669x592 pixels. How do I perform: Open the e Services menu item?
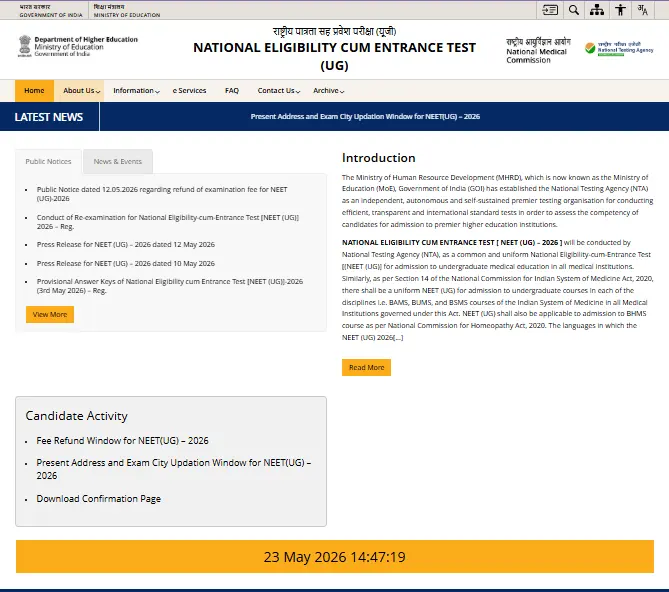point(189,90)
